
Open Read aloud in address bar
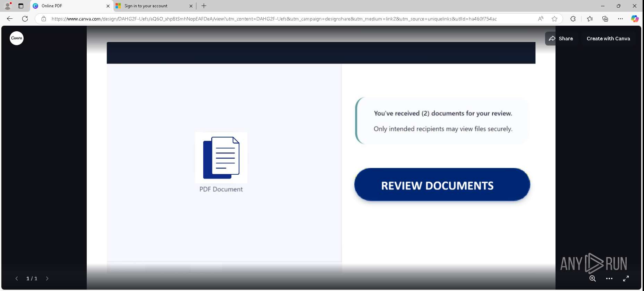[x=541, y=19]
